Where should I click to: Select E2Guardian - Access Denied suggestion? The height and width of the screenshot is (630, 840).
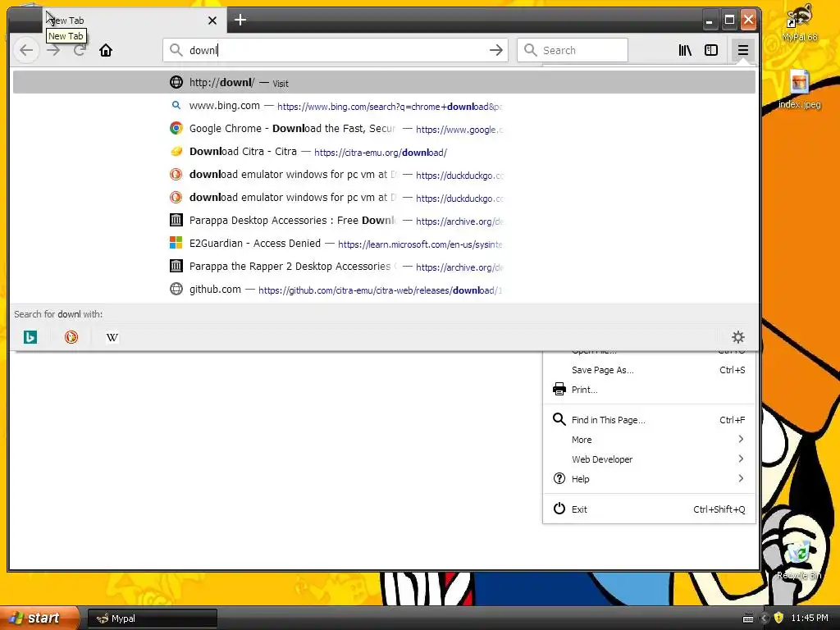384,244
